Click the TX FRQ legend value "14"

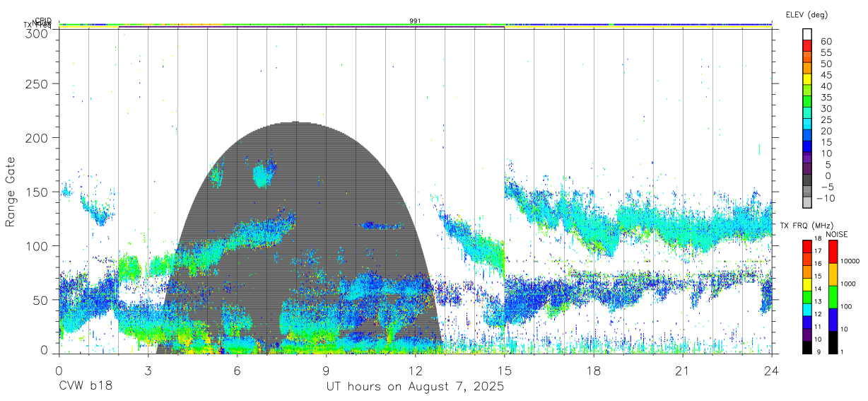tap(817, 289)
